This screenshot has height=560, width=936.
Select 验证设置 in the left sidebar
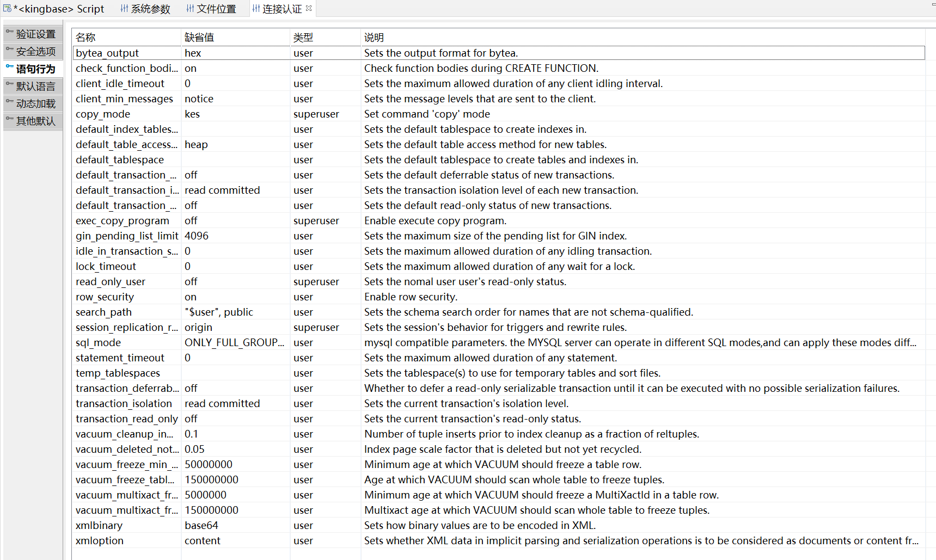pos(34,33)
